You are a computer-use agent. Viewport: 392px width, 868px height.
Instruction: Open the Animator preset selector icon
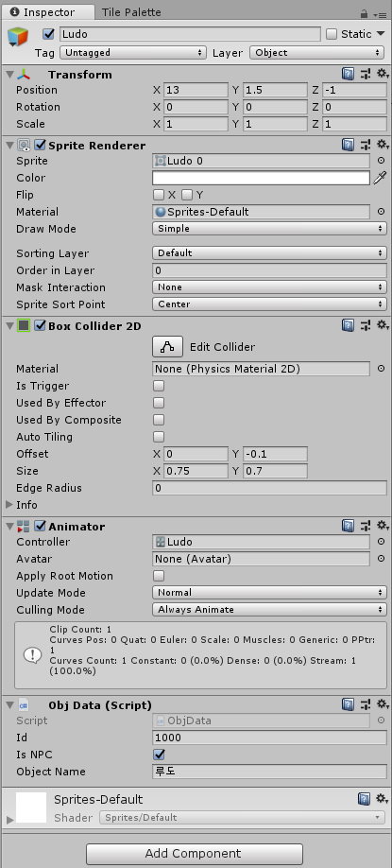pyautogui.click(x=365, y=526)
